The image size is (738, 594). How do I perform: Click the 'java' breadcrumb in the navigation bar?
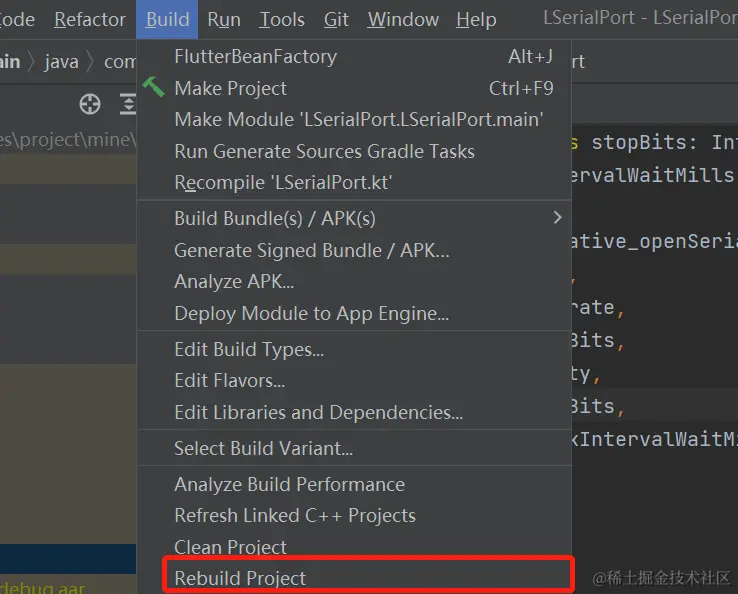[x=61, y=62]
